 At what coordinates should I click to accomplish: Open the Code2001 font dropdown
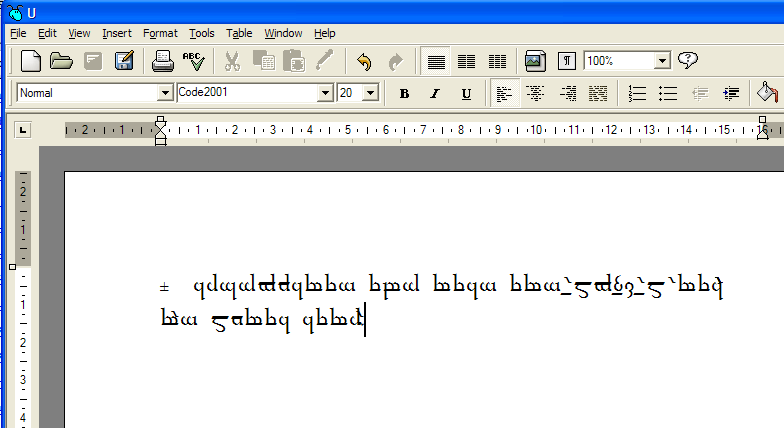pos(325,93)
